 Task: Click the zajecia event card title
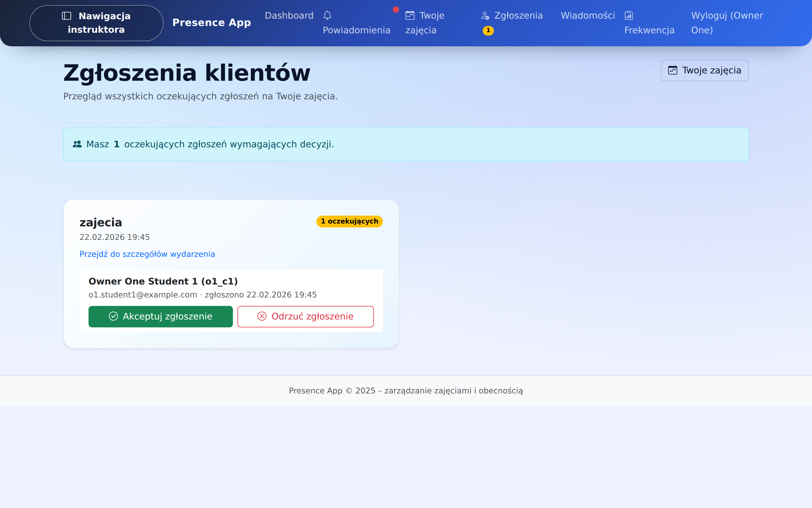click(x=101, y=222)
